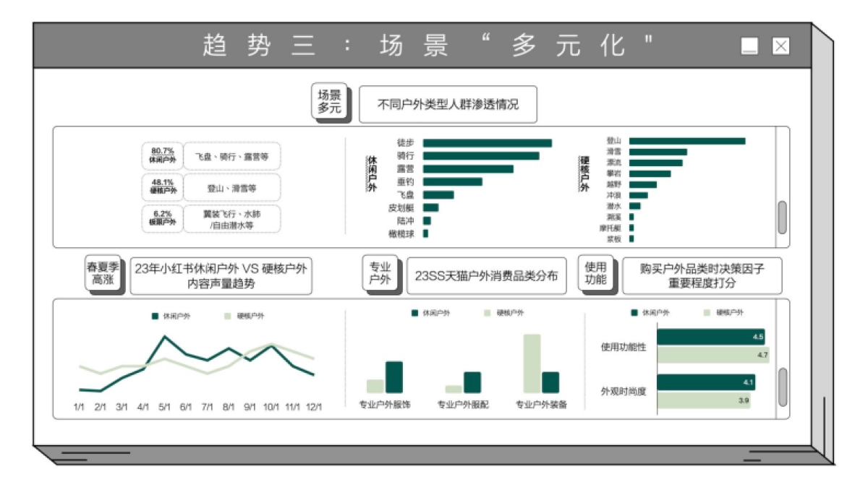Click the 48.1% 硬核户外 statistic box

pyautogui.click(x=163, y=188)
